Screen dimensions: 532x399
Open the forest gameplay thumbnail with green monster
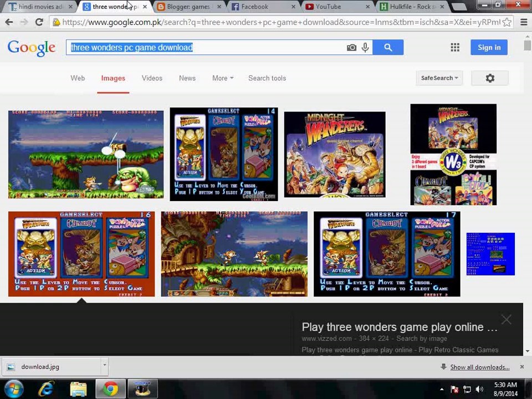click(86, 155)
